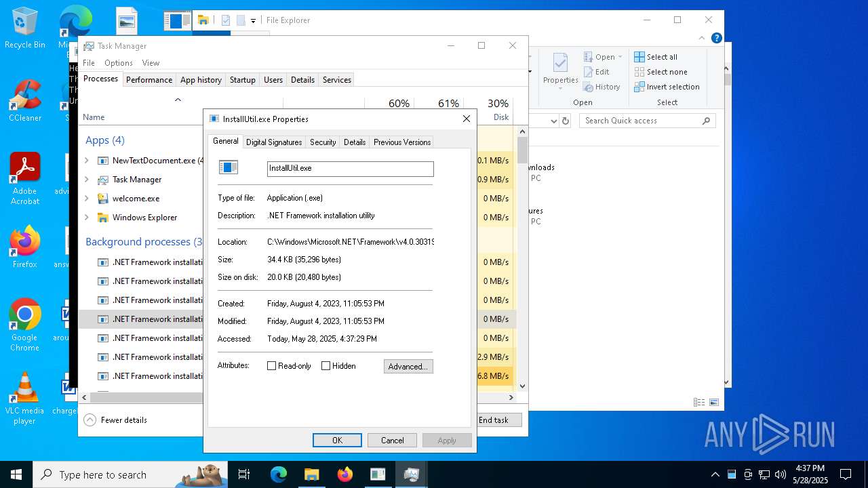This screenshot has width=868, height=488.
Task: Open Recycle Bin desktop icon
Action: tap(25, 28)
